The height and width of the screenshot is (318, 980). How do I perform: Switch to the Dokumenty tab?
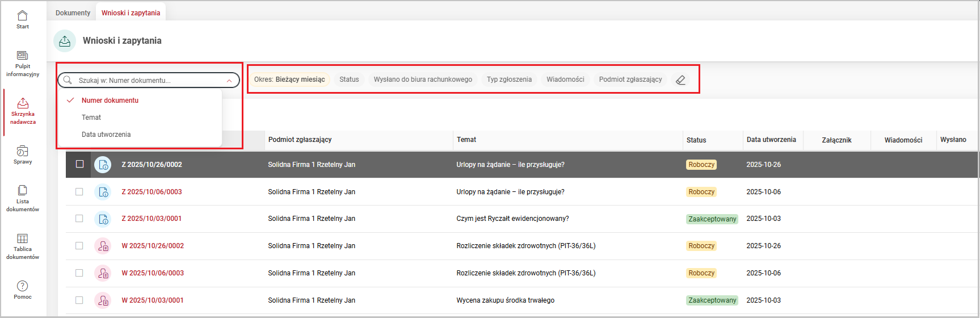(73, 12)
